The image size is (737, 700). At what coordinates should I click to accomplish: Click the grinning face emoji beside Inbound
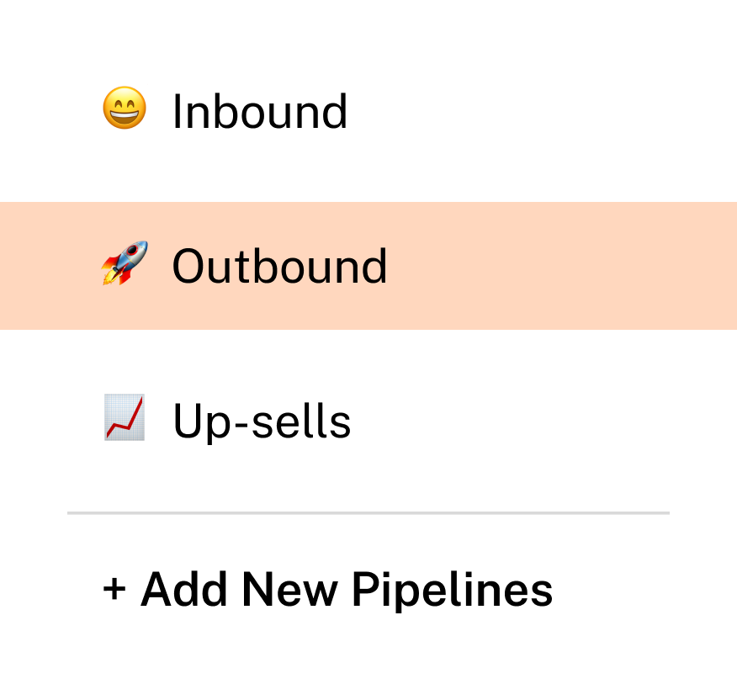pos(125,108)
